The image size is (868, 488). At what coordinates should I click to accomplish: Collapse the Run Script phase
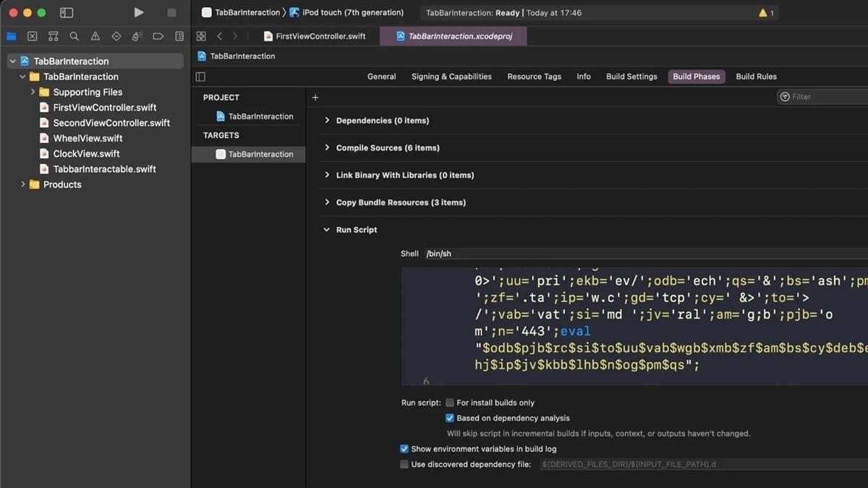click(327, 230)
